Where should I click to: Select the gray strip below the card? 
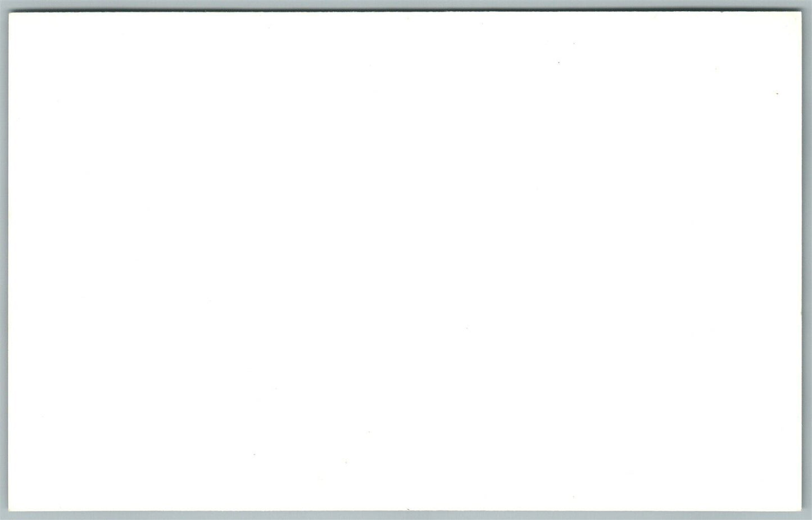[406, 516]
